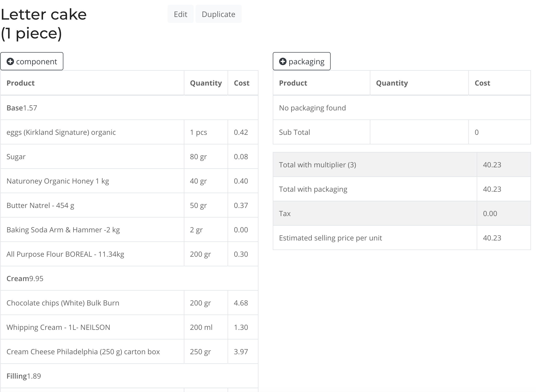
Task: Select Cream Cheese Philadelphia carton box
Action: (x=83, y=352)
